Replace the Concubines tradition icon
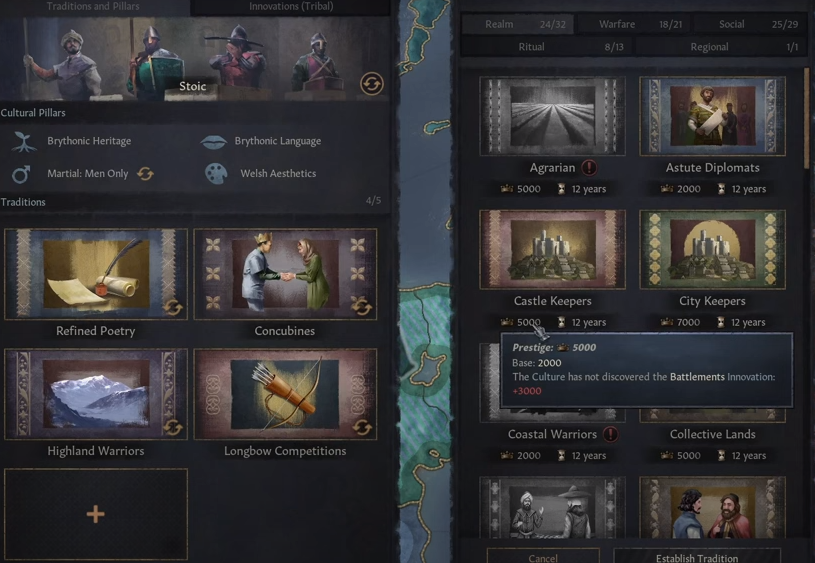Viewport: 815px width, 563px height. click(362, 306)
